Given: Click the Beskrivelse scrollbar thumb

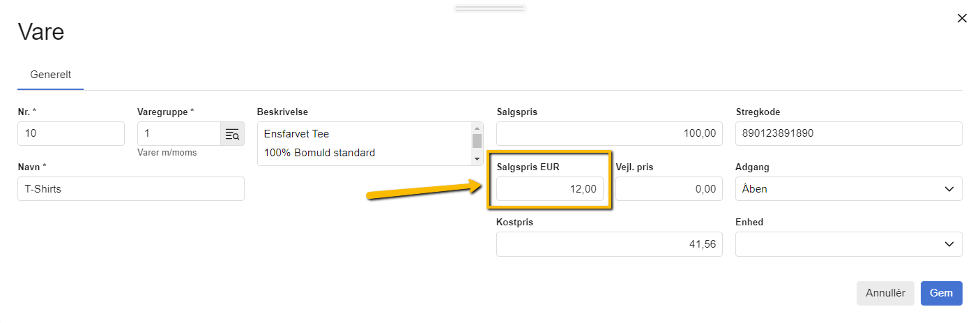Looking at the screenshot, I should tap(477, 141).
